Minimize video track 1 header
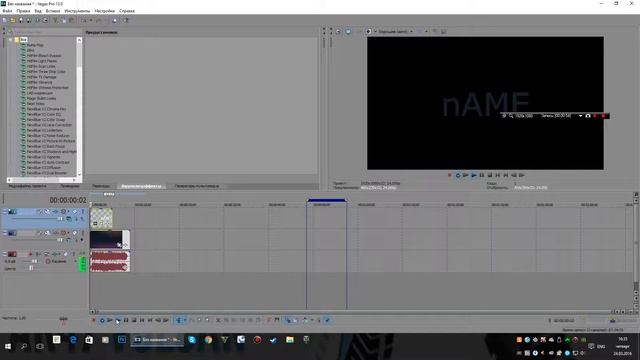Viewport: 640px width, 360px height. click(x=4, y=210)
